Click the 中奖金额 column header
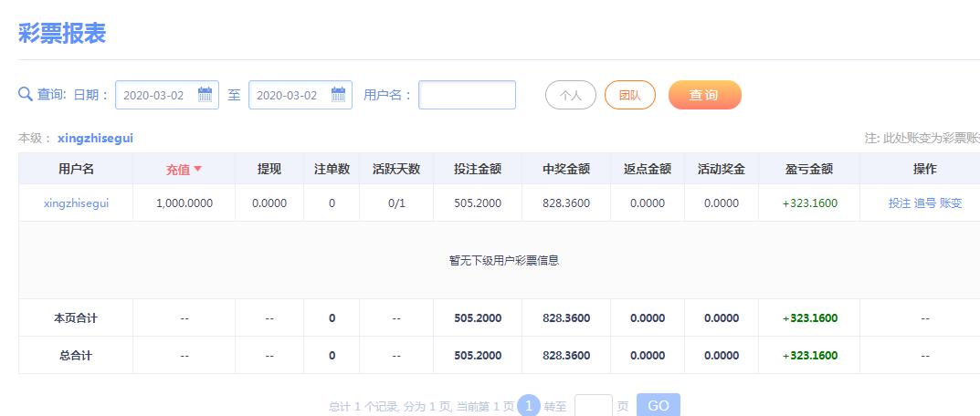980x416 pixels. pyautogui.click(x=566, y=169)
